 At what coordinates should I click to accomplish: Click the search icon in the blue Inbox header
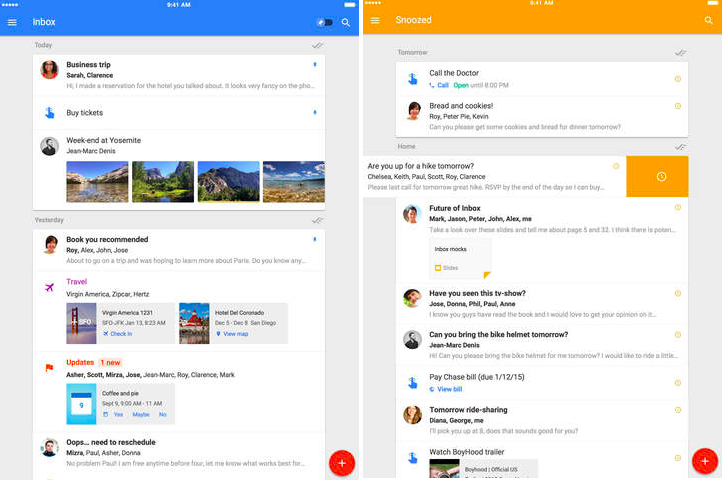346,21
